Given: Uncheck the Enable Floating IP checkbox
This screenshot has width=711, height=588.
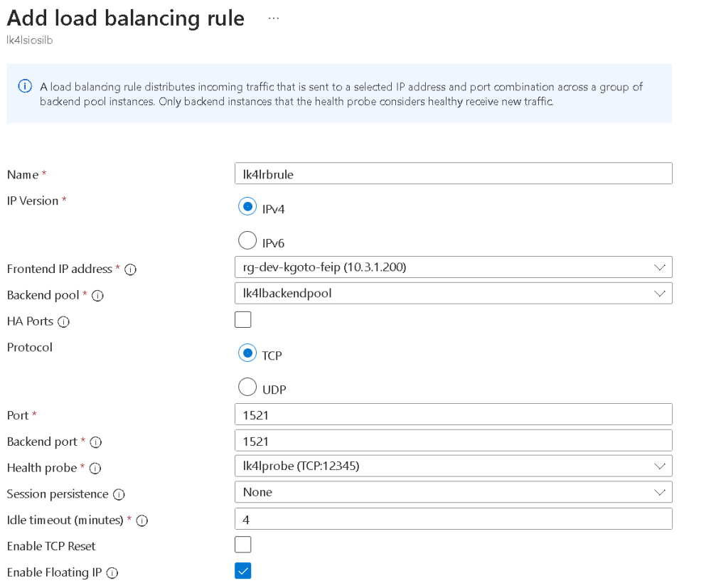Looking at the screenshot, I should (x=243, y=571).
